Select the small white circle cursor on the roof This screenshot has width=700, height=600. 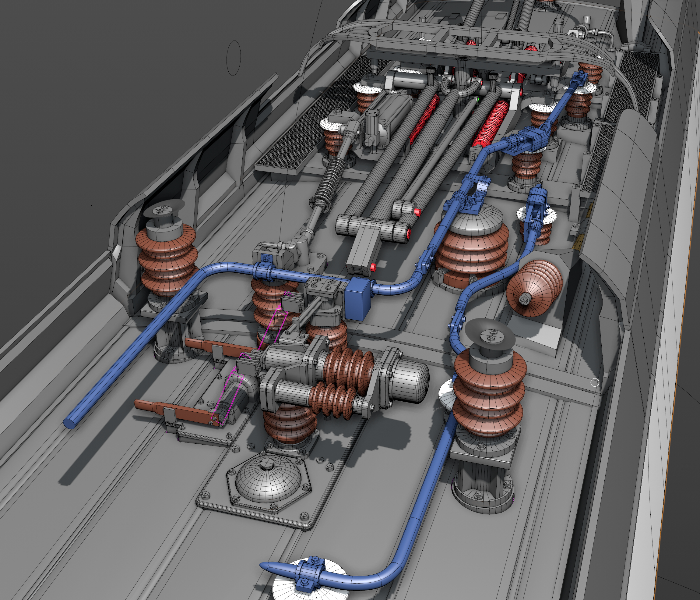pos(595,382)
